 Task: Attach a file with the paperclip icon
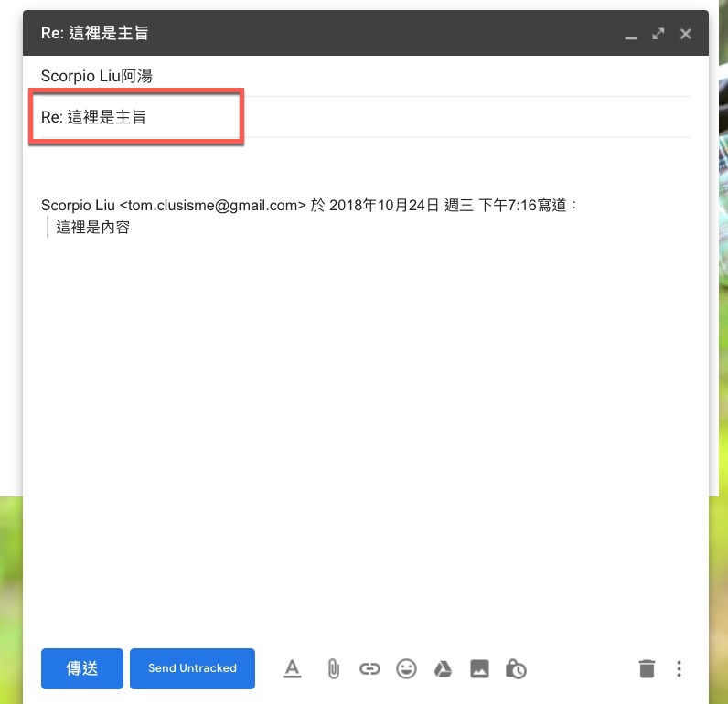333,668
